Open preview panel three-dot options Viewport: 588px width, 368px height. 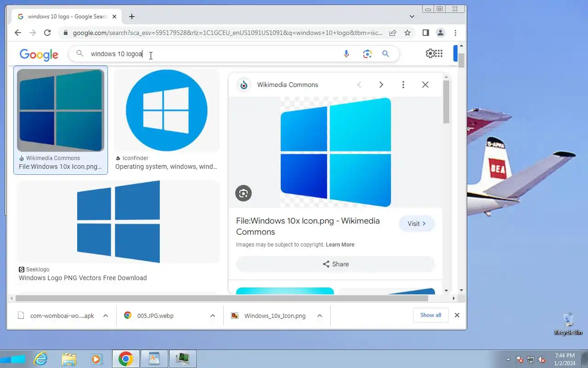point(403,85)
